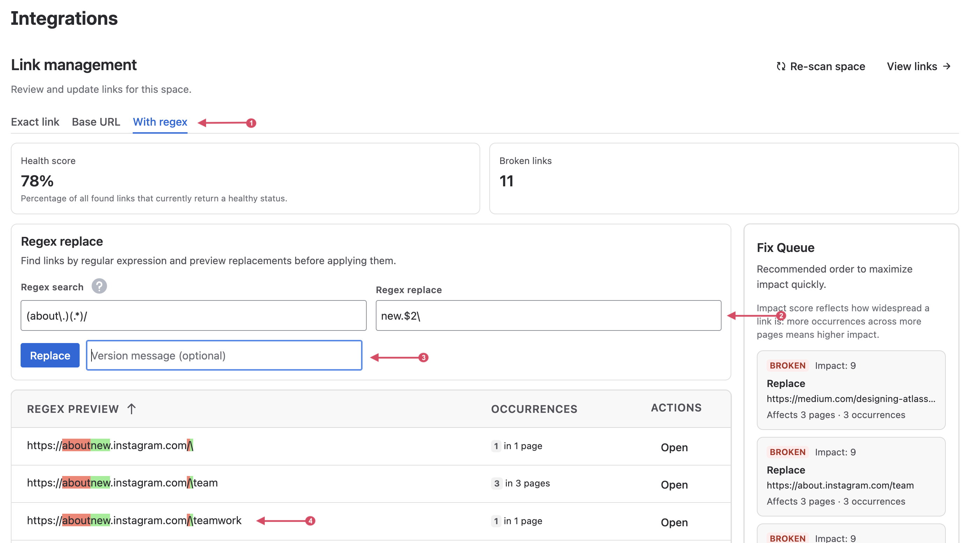Open the instagram.com team link row
Viewport: 980px width, 543px height.
click(674, 485)
